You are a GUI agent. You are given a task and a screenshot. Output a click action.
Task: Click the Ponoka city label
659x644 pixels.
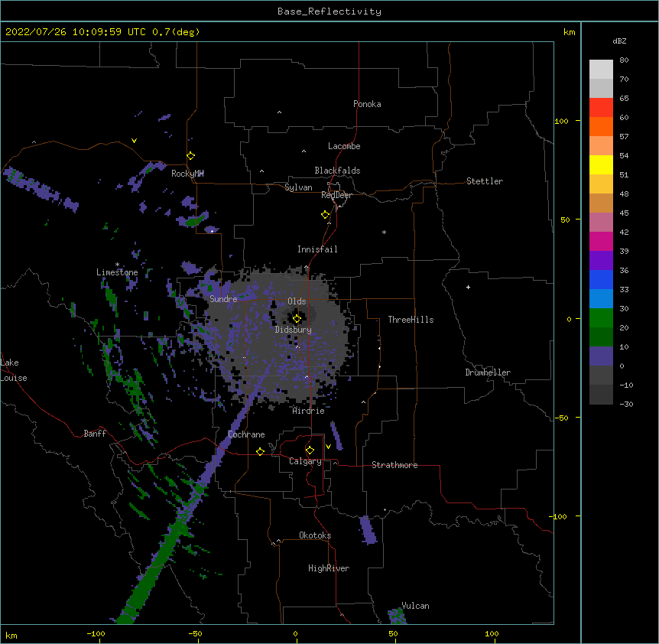367,104
